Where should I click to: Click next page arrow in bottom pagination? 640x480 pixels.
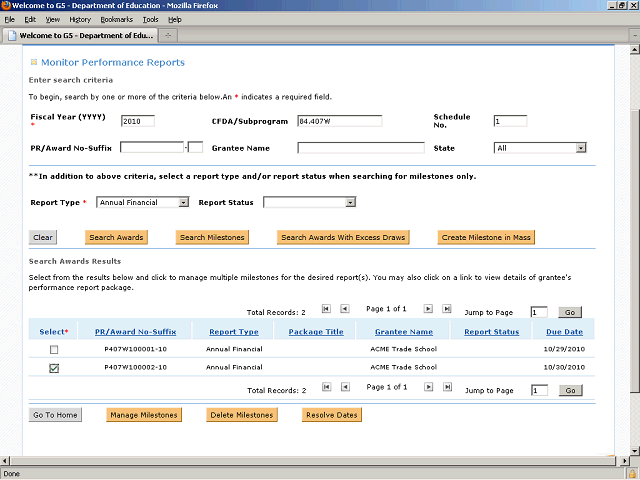[429, 388]
